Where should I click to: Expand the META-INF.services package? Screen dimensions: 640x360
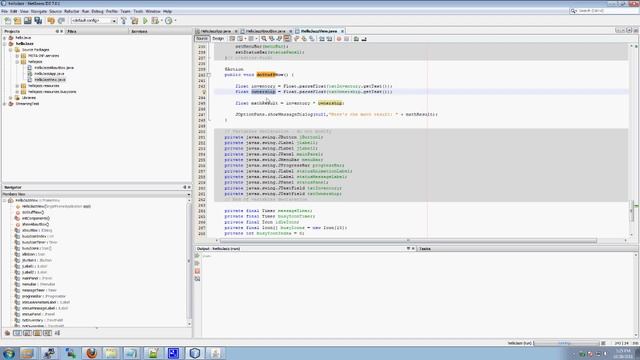(x=17, y=56)
